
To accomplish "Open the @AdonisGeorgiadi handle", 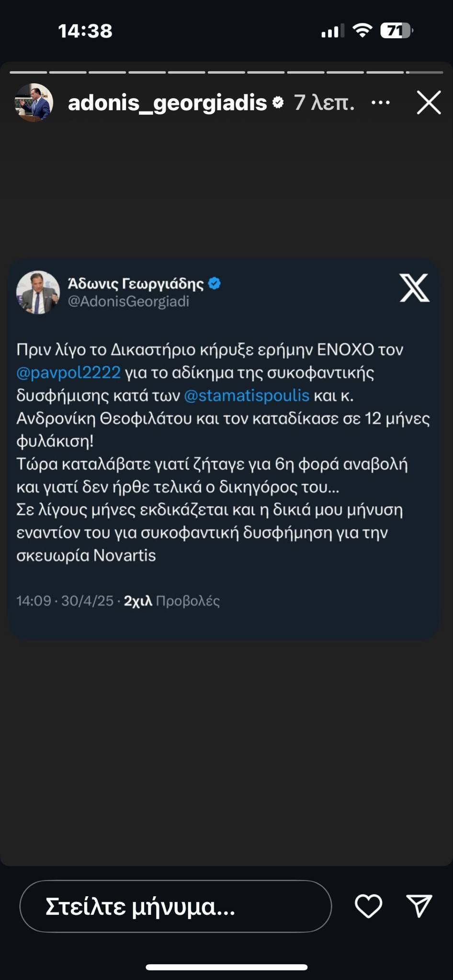I will click(x=128, y=301).
